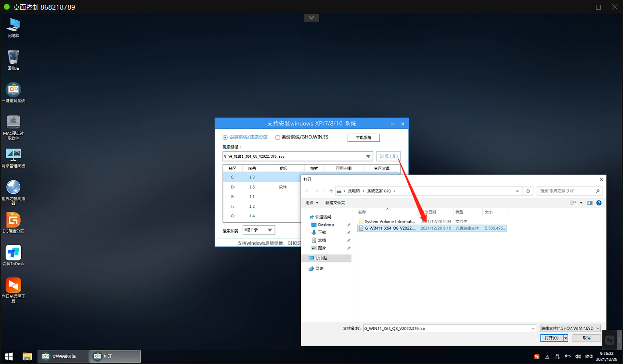The image size is (623, 364).
Task: Select the 安装系统/还原分区 radio button
Action: tap(225, 137)
